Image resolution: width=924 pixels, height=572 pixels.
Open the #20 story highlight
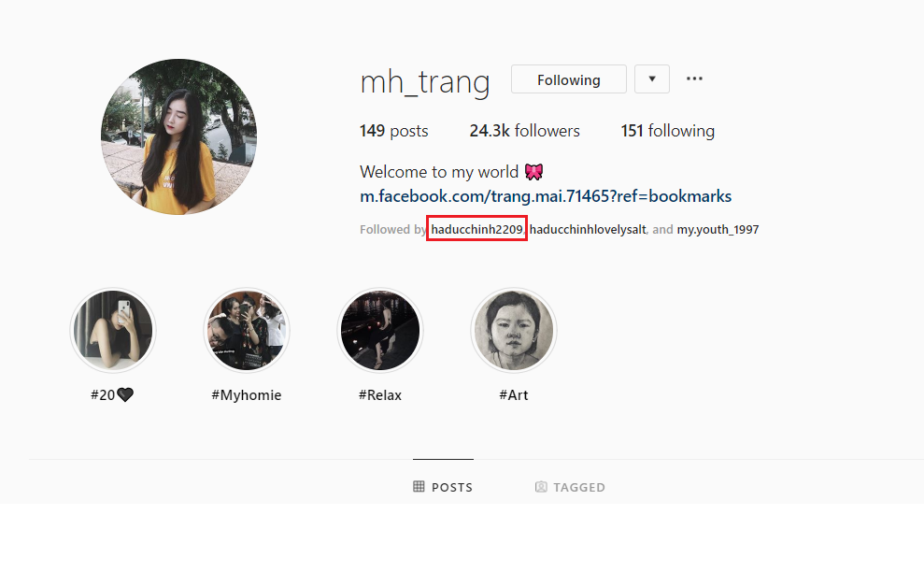point(112,330)
